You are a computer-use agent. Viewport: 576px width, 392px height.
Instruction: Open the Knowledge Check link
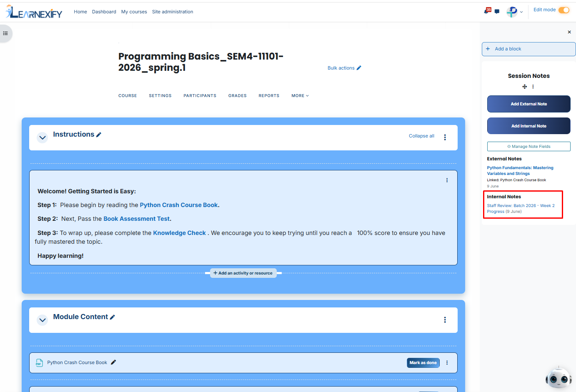click(x=179, y=233)
